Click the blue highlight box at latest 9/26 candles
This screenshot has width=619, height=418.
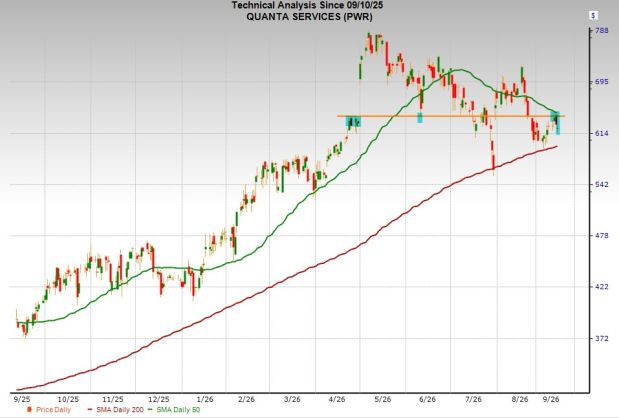(x=556, y=122)
